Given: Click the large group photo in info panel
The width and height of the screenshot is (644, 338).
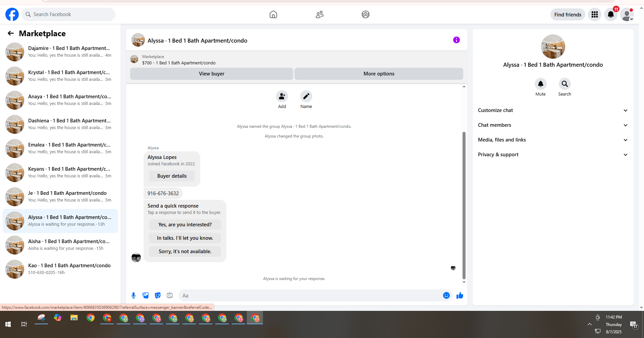Looking at the screenshot, I should pyautogui.click(x=553, y=47).
